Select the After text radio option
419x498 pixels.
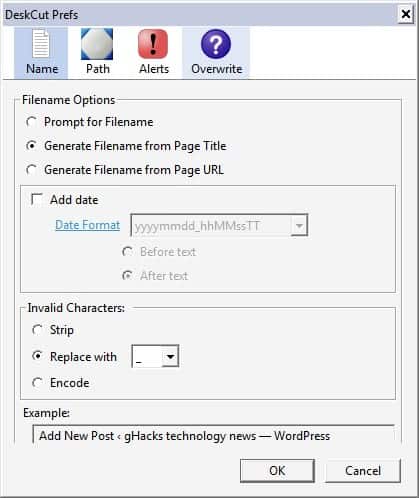[127, 276]
